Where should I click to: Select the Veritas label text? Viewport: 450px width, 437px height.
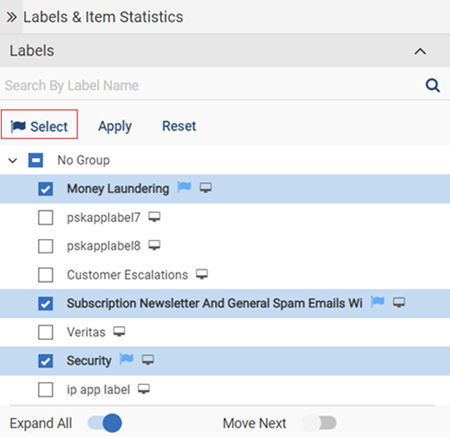86,332
